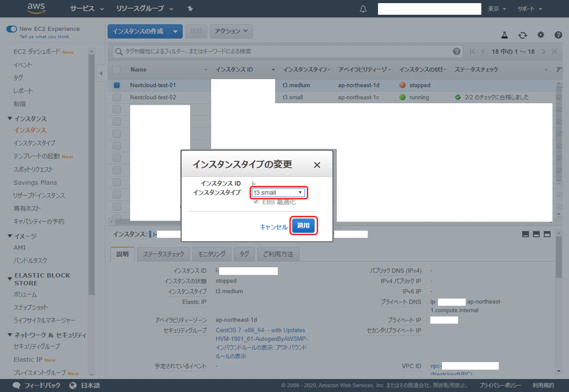
Task: Toggle the EBS 最適化 checkbox
Action: (256, 202)
